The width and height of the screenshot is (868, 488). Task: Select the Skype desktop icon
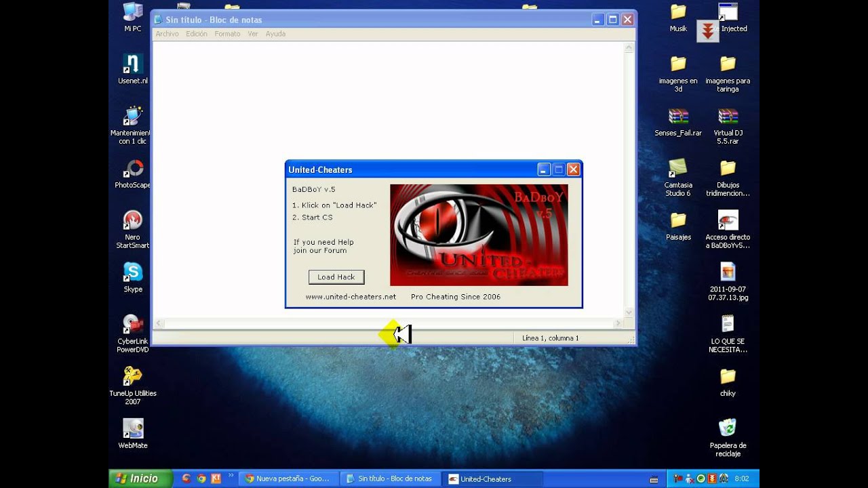tap(133, 278)
